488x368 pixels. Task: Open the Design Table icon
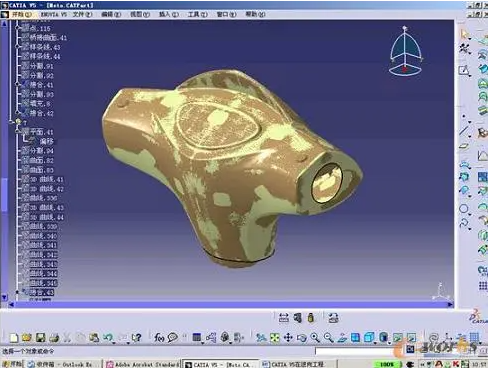pyautogui.click(x=197, y=338)
